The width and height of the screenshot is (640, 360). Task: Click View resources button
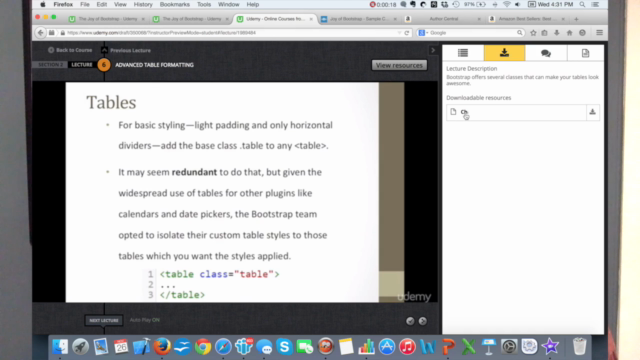point(399,65)
